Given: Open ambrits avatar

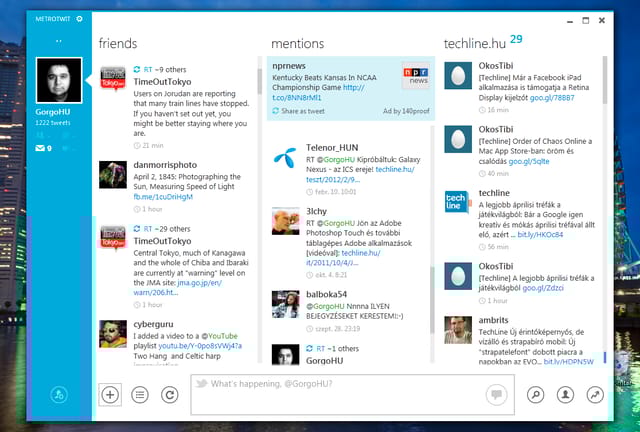Looking at the screenshot, I should (458, 330).
